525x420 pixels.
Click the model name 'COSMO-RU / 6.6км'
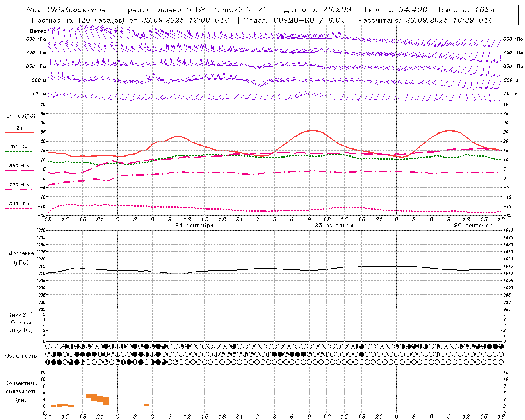(310, 20)
